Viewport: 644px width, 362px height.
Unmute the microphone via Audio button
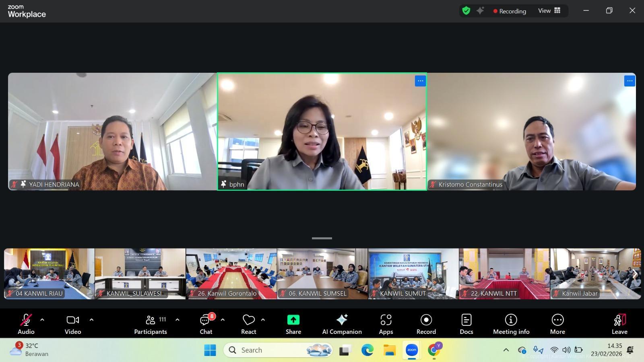pyautogui.click(x=26, y=324)
